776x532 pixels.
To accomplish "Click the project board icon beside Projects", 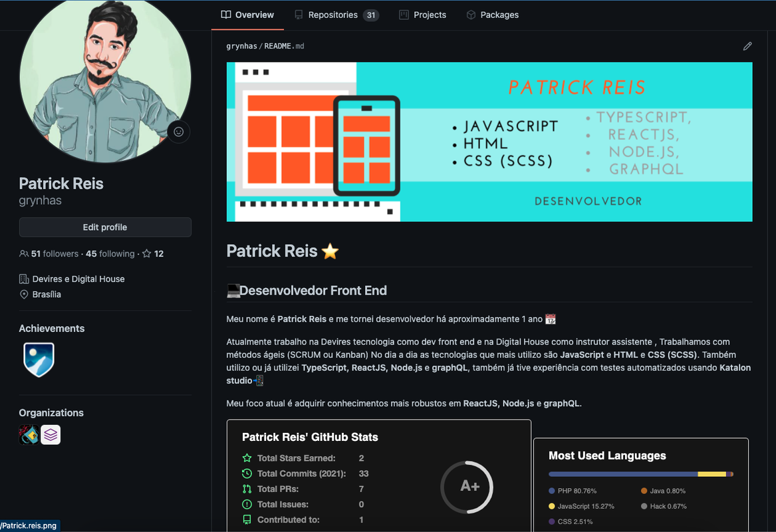I will click(404, 15).
